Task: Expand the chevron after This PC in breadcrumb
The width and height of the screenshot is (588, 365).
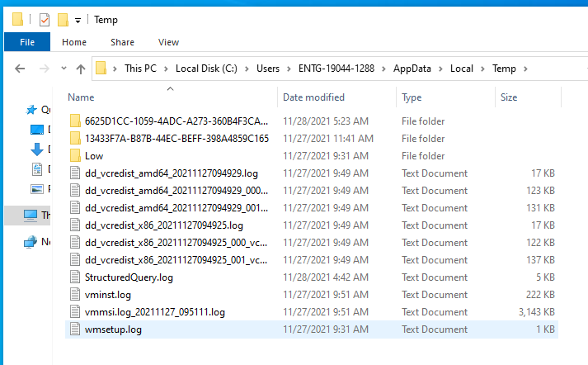Action: [166, 69]
